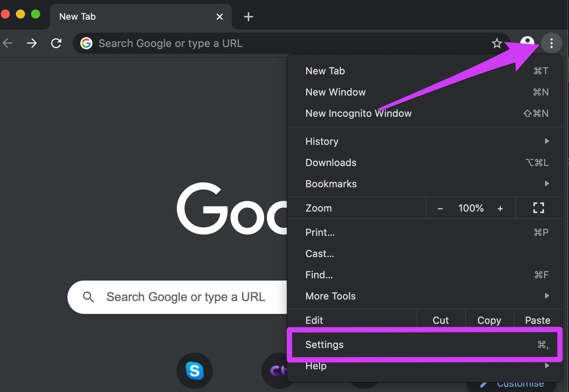569x392 pixels.
Task: Select Cast... in the menu
Action: (x=425, y=253)
